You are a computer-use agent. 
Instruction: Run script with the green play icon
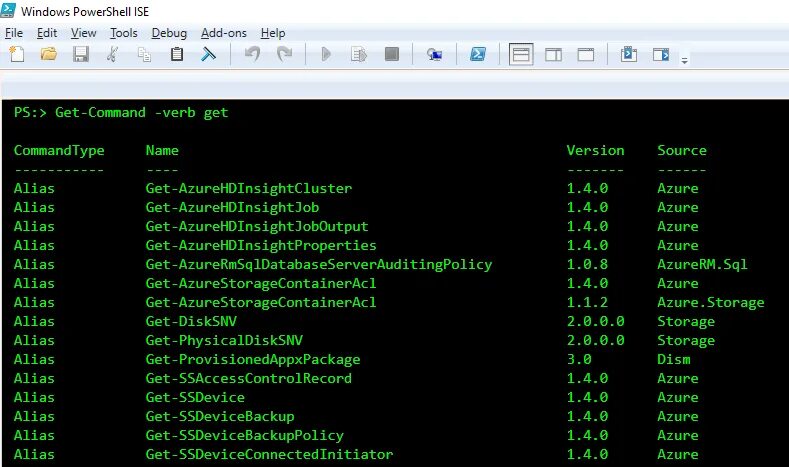[x=326, y=54]
